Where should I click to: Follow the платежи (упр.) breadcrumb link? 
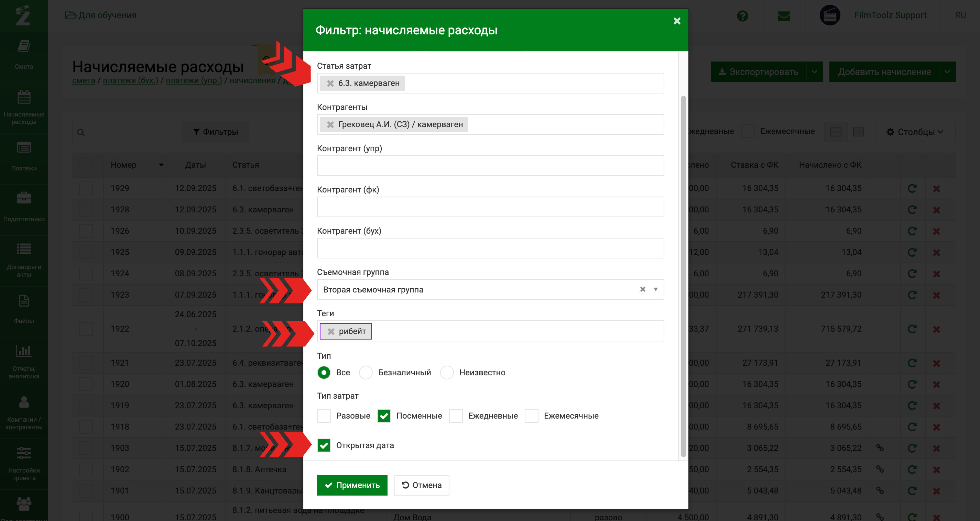pyautogui.click(x=194, y=81)
